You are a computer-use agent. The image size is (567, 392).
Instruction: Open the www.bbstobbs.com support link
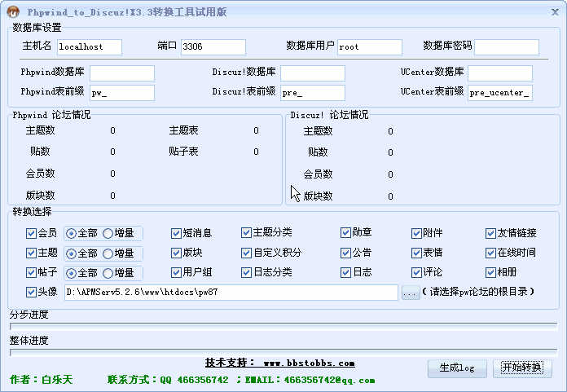coord(309,363)
